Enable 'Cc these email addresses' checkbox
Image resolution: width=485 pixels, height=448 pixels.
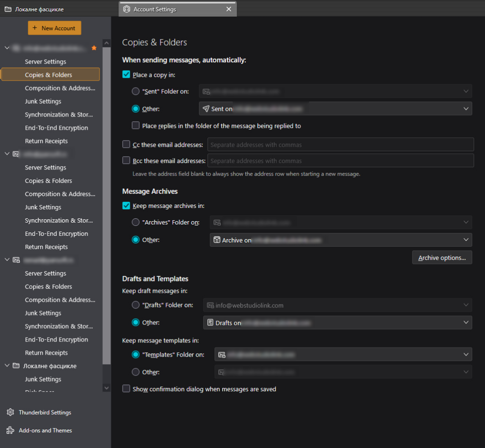(126, 144)
